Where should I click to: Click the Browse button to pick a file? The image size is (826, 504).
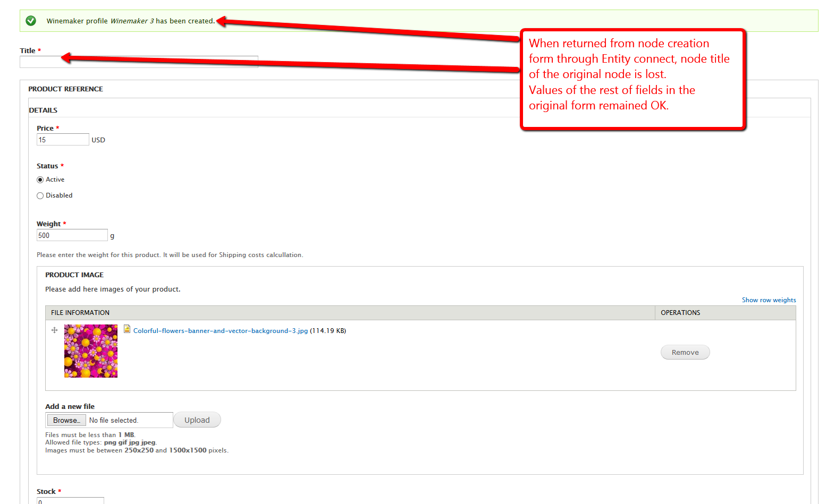66,420
